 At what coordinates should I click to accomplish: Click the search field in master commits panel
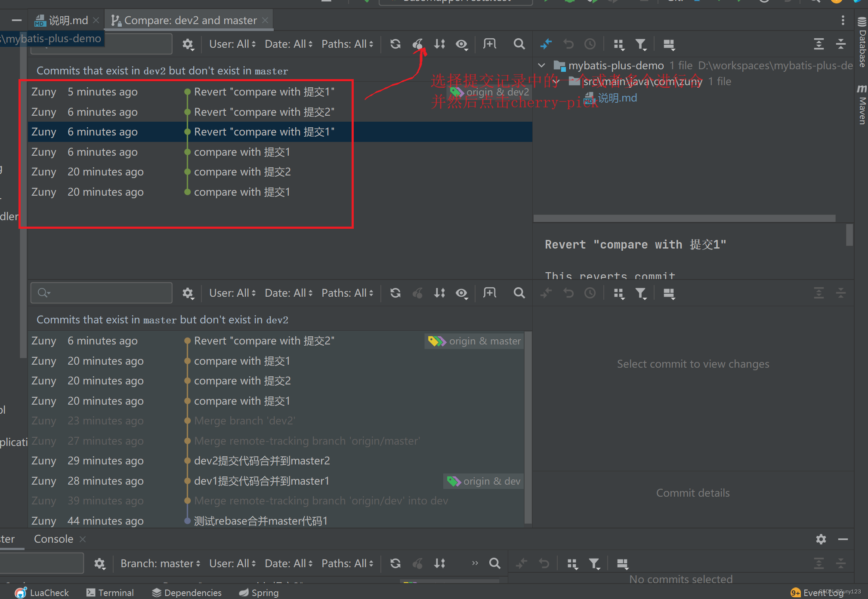pos(102,293)
